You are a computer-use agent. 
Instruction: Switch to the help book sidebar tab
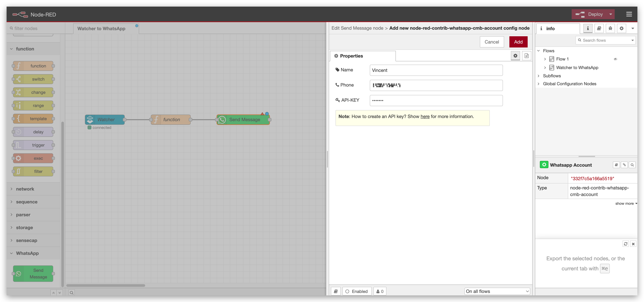point(599,29)
